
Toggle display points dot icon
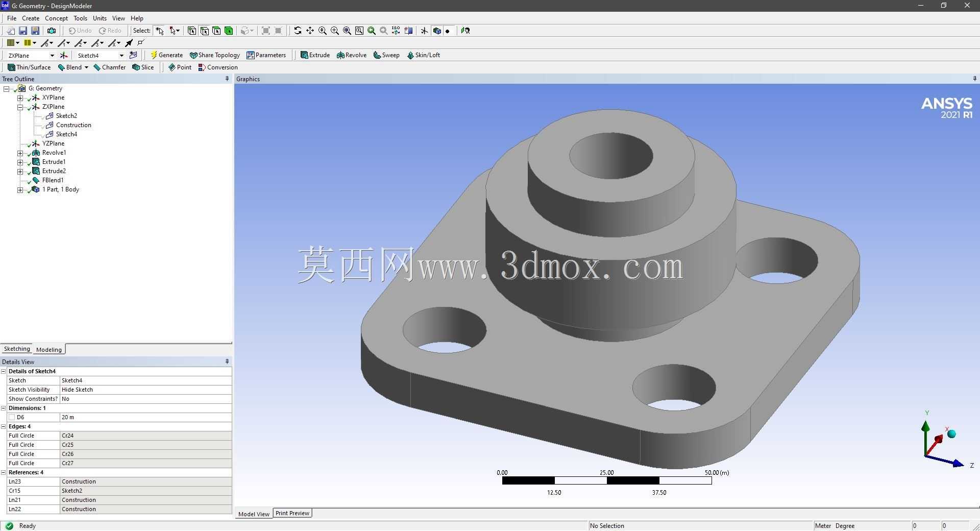point(448,31)
